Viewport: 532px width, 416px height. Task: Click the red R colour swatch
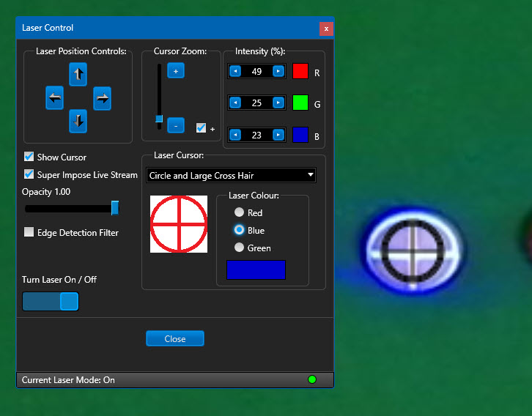click(300, 71)
